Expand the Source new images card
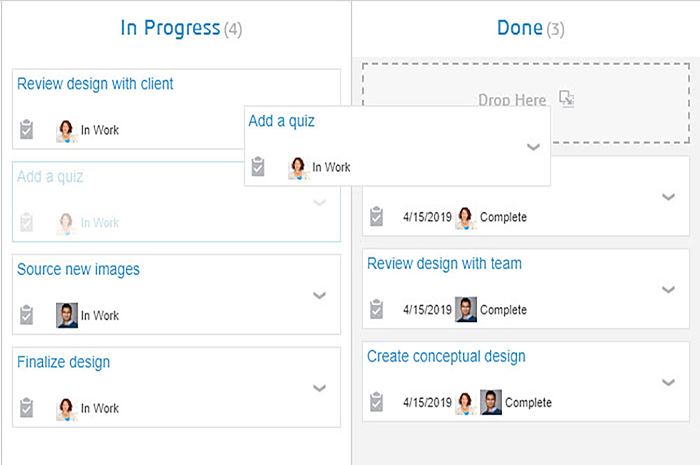 (319, 295)
